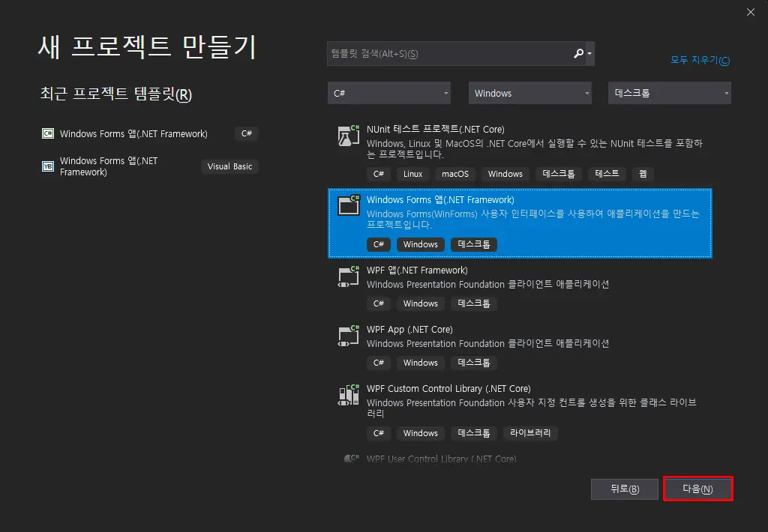Open recent Visual Basic Windows Forms template
Viewport: 768px width, 532px height.
coord(109,166)
